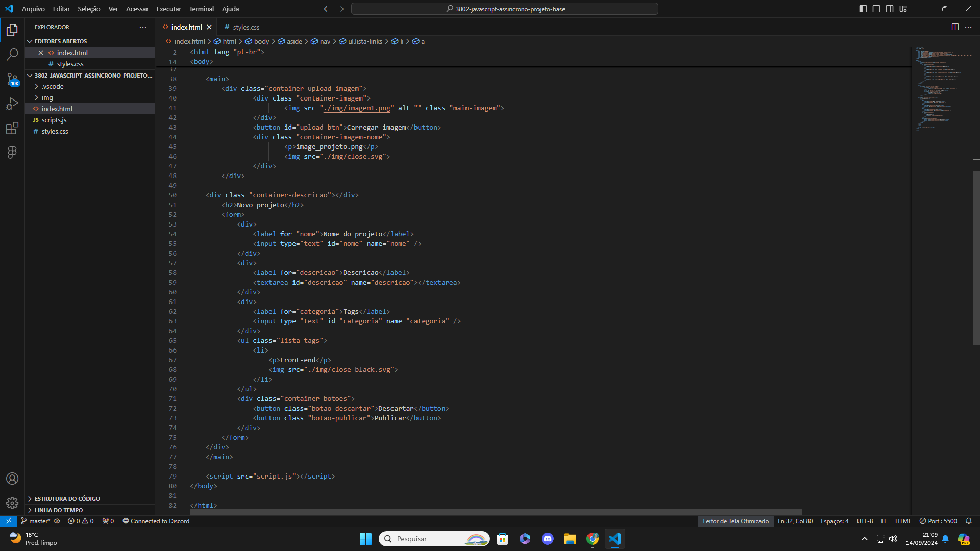Open the Seleção menu
This screenshot has width=980, height=551.
[89, 9]
